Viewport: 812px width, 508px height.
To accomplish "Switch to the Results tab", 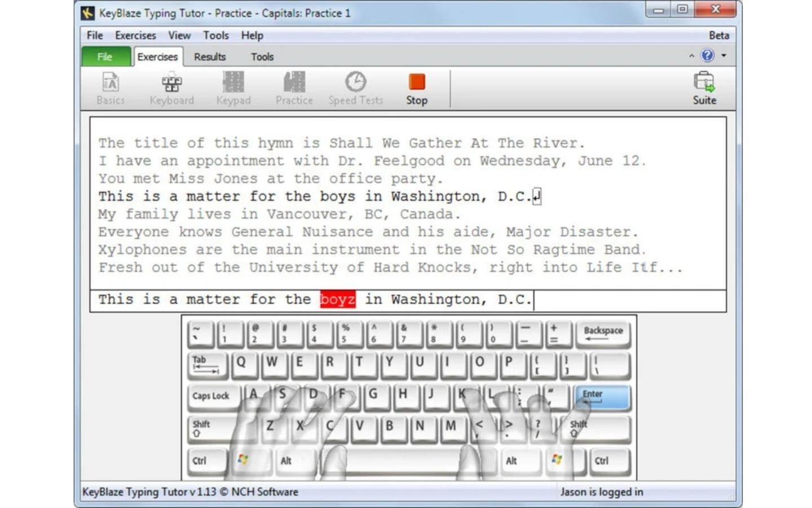I will click(210, 56).
